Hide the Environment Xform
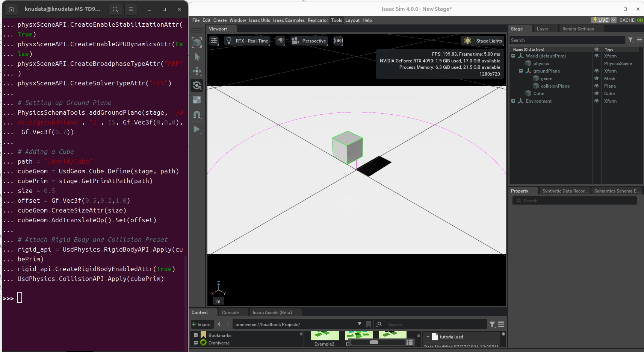Screen dimensions: 644x352 click(597, 101)
